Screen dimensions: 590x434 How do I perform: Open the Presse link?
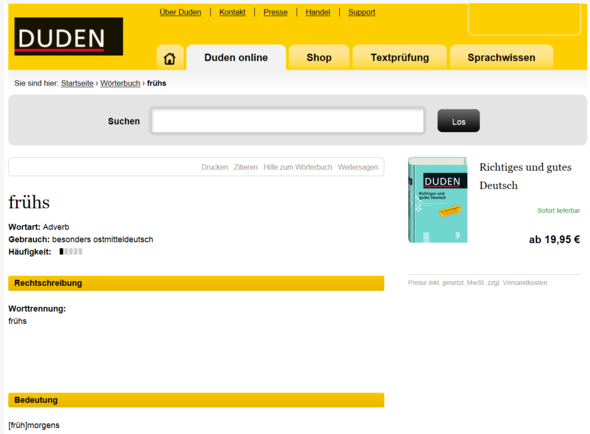pos(275,12)
